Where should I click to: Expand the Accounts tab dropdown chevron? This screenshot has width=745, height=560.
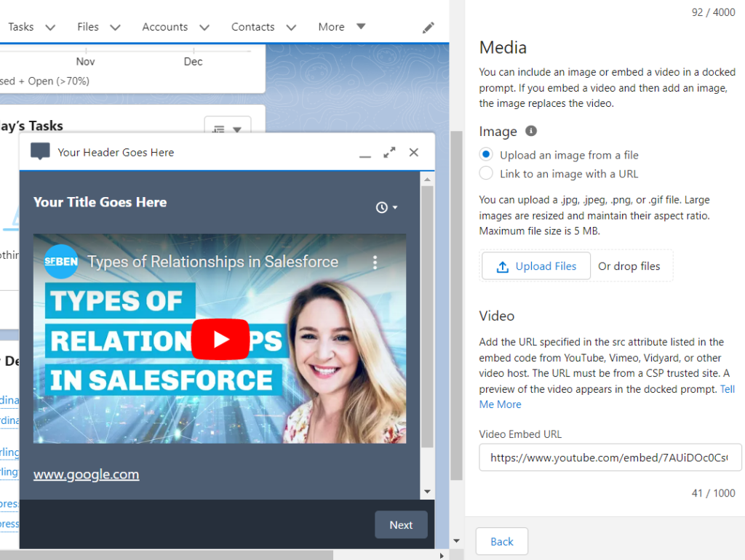tap(204, 28)
